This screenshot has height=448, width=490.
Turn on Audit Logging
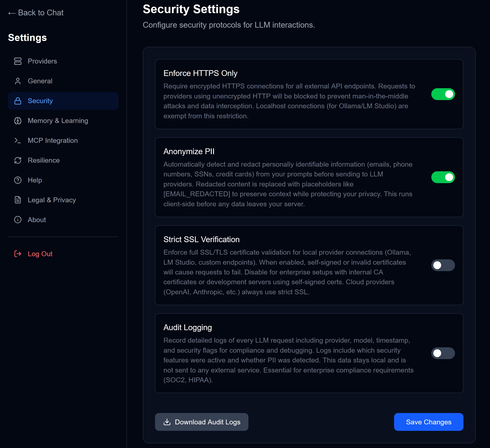[x=443, y=353]
